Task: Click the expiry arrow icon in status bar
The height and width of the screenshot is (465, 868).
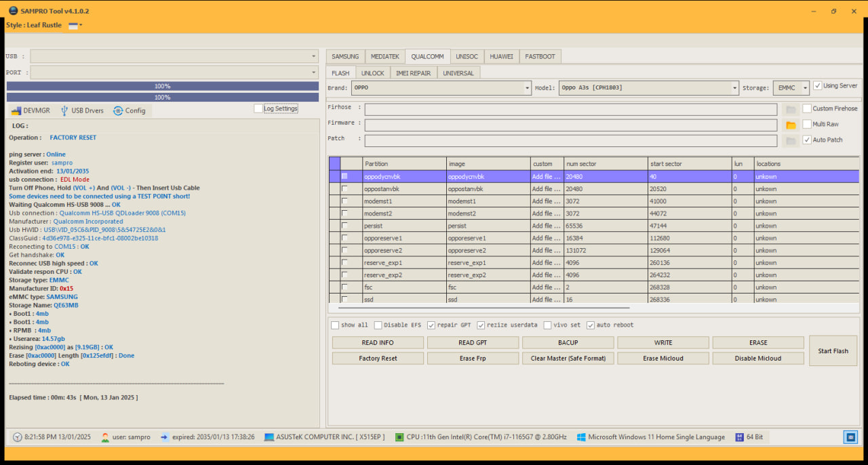Action: click(x=165, y=437)
